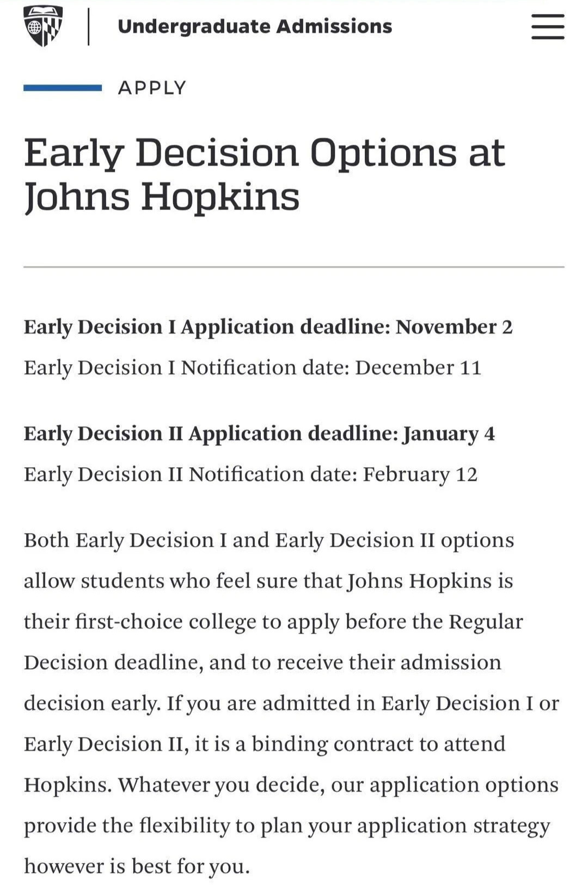
Task: Click the December 11 notification date
Action: click(418, 368)
